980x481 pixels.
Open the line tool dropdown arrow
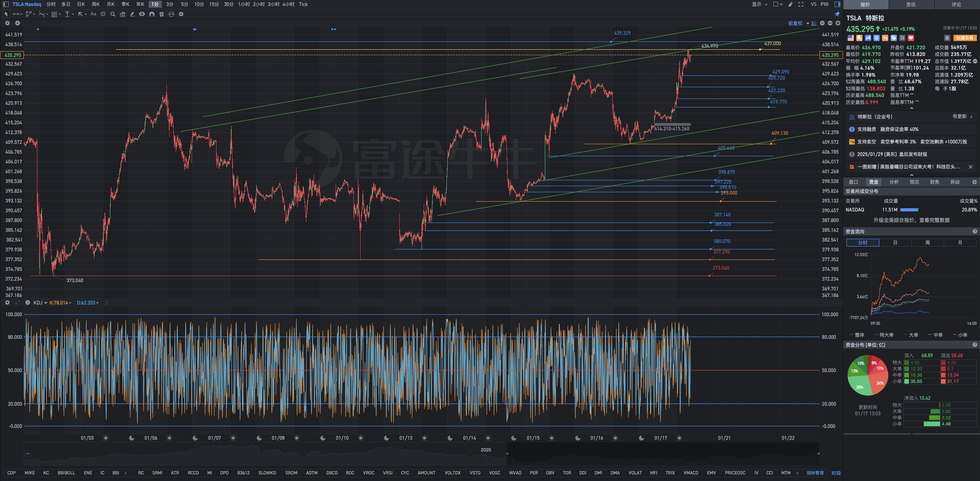click(21, 14)
